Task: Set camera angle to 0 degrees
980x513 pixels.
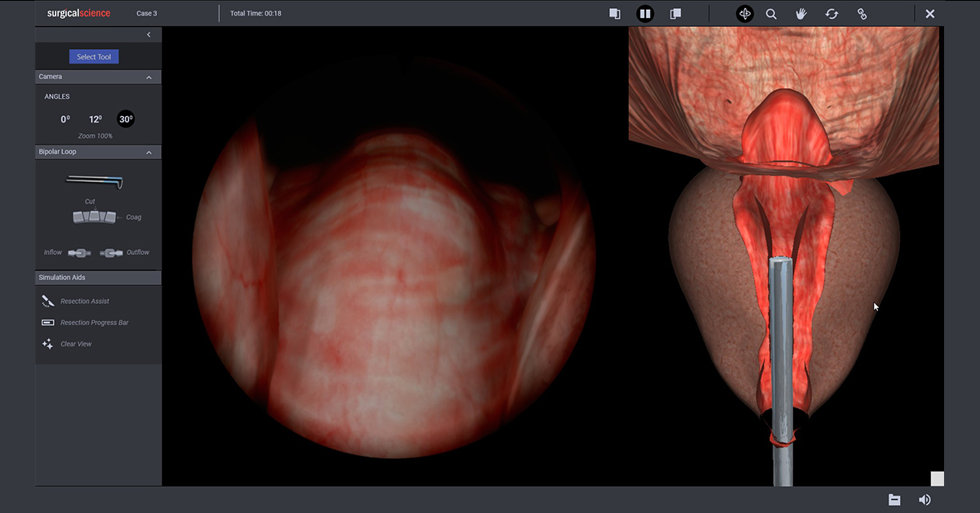Action: pos(65,119)
